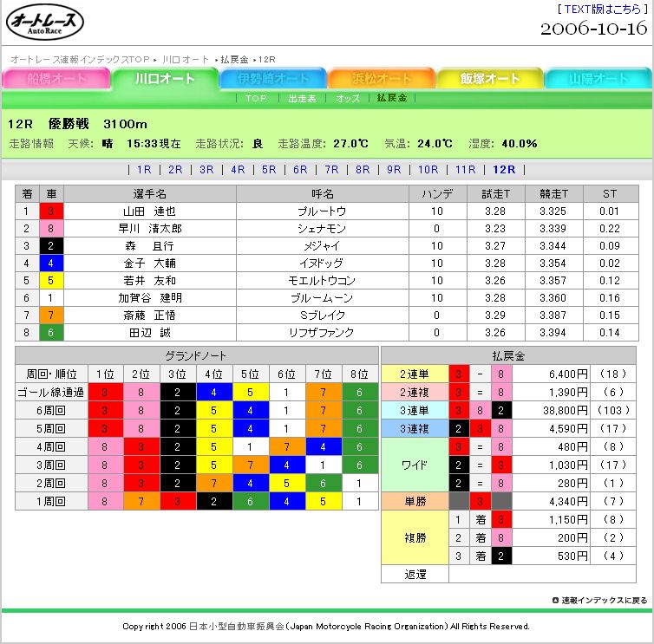Click rider name 森 且行
The width and height of the screenshot is (654, 644).
pos(150,246)
